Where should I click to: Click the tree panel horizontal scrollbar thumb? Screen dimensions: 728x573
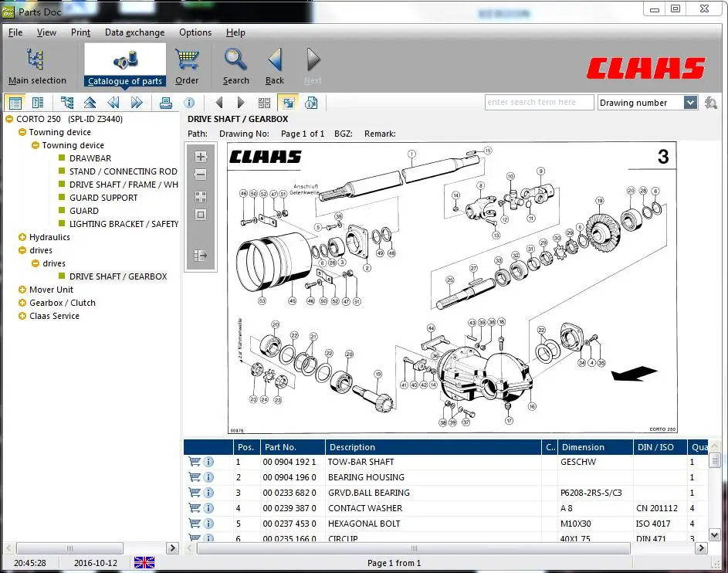click(69, 548)
